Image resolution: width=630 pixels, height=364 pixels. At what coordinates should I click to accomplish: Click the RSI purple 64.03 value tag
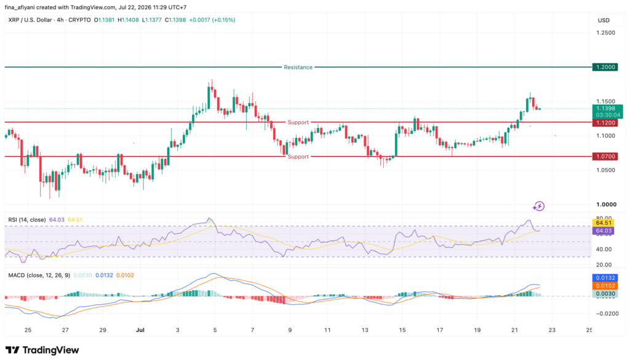[x=604, y=231]
